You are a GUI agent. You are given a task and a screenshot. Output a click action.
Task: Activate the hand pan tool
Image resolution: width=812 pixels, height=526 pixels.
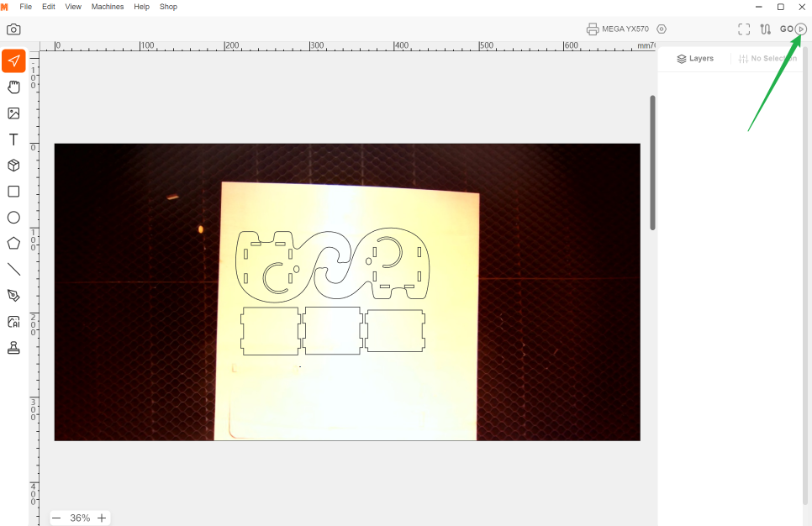(13, 87)
